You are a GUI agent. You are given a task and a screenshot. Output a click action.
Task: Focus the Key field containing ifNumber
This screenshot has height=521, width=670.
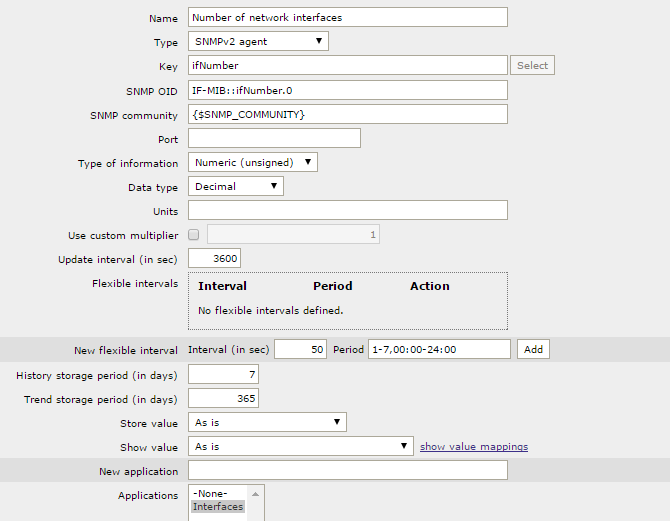(347, 66)
